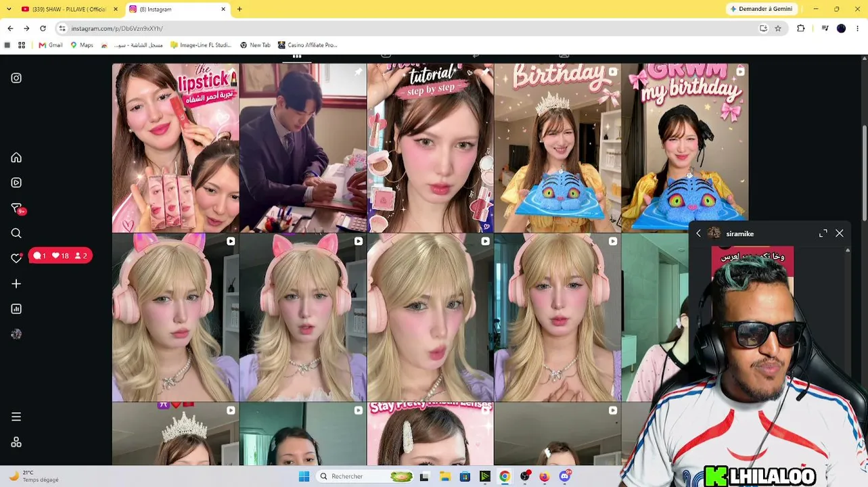Open the media controls icon in toolbar
Image resolution: width=868 pixels, height=487 pixels.
click(825, 28)
